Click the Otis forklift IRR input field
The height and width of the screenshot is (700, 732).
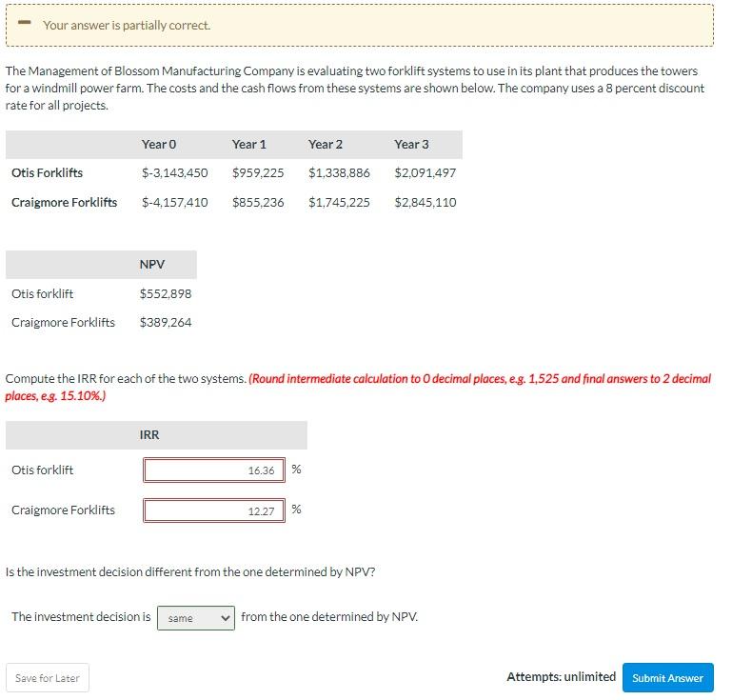pyautogui.click(x=214, y=470)
